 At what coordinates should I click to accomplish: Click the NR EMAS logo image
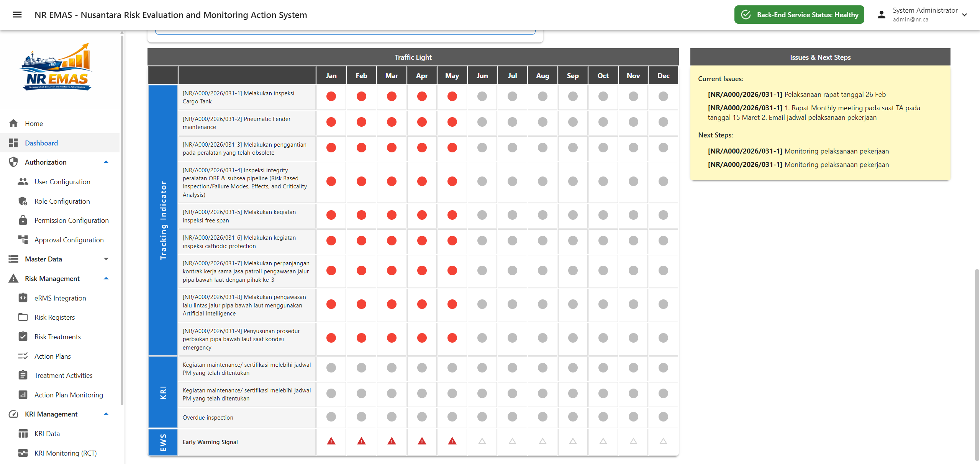coord(56,67)
